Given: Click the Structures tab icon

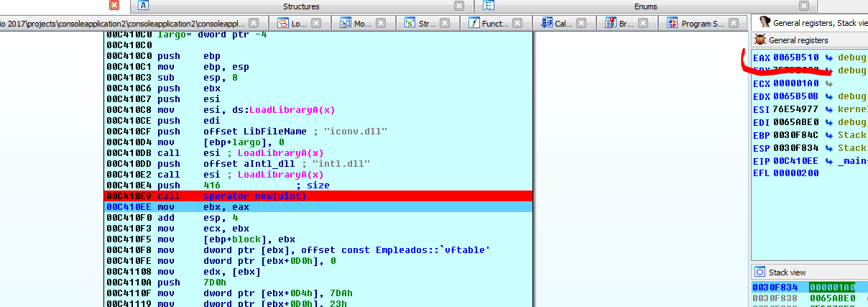Looking at the screenshot, I should pyautogui.click(x=143, y=6).
